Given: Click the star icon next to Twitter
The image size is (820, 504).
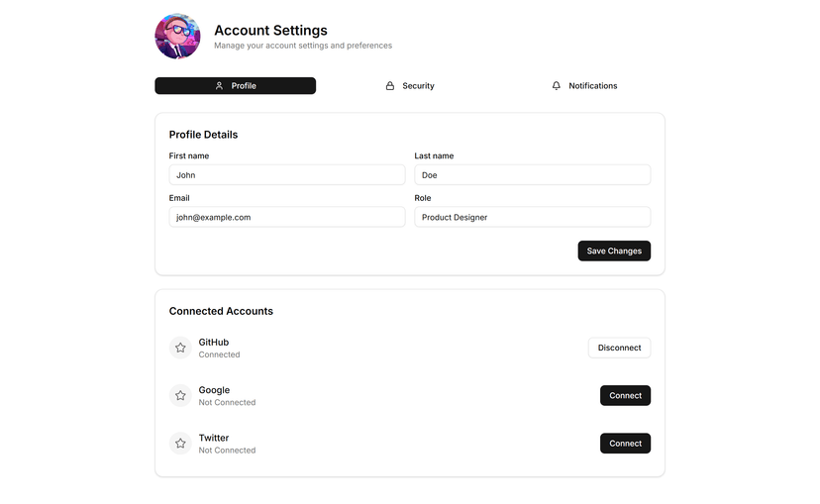Looking at the screenshot, I should (x=180, y=444).
